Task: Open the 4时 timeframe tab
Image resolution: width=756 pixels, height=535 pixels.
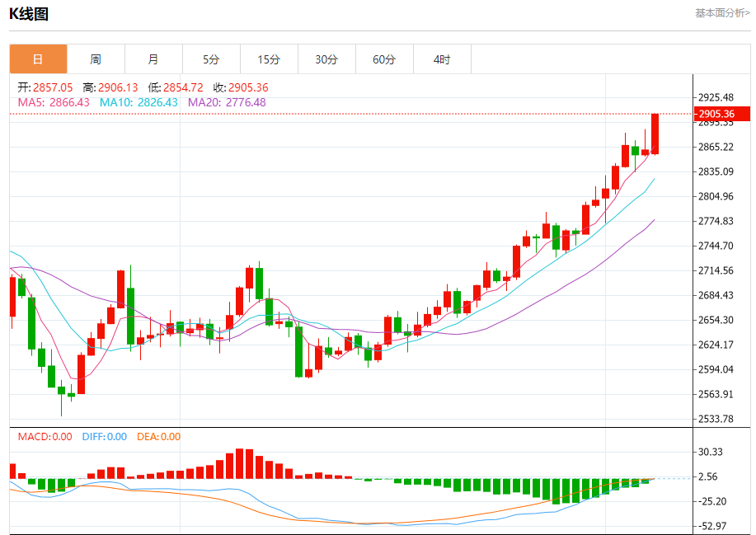Action: (x=442, y=59)
